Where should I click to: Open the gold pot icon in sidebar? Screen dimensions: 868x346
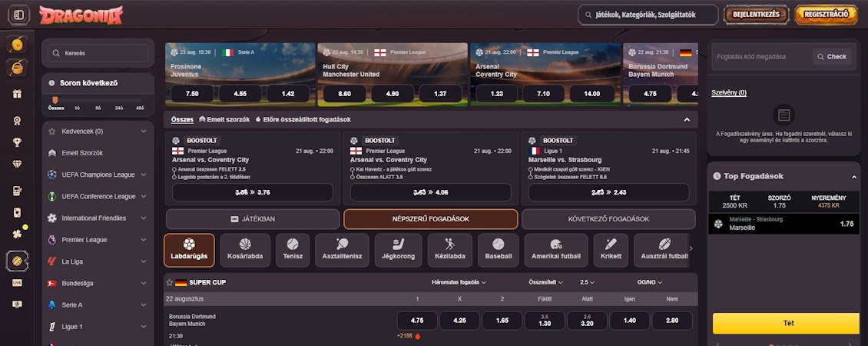pos(17,68)
